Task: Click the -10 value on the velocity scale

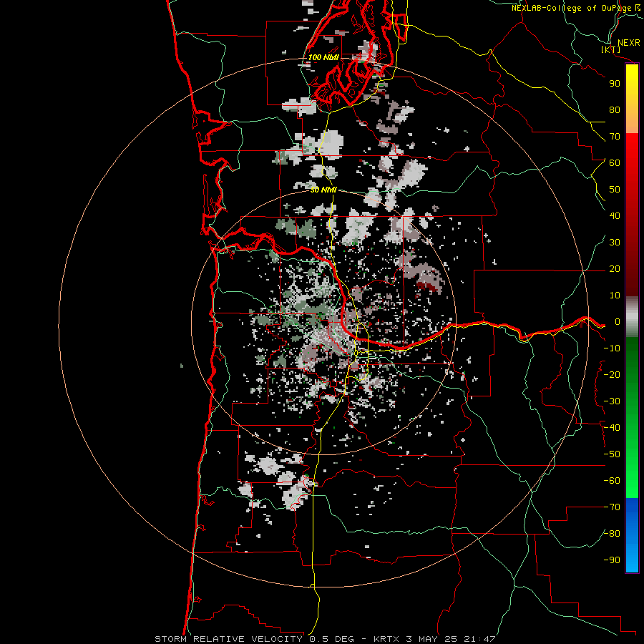Action: (612, 348)
